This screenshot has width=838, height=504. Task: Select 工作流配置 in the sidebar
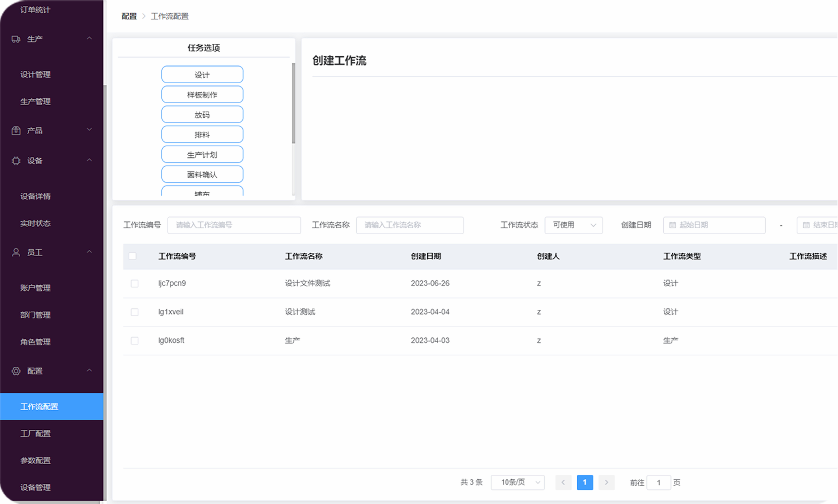(x=52, y=406)
